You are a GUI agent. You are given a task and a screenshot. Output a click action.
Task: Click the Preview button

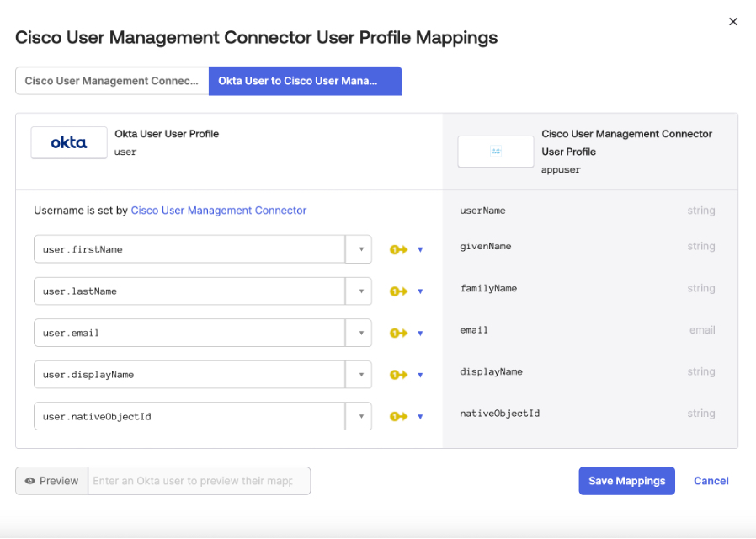(x=51, y=481)
